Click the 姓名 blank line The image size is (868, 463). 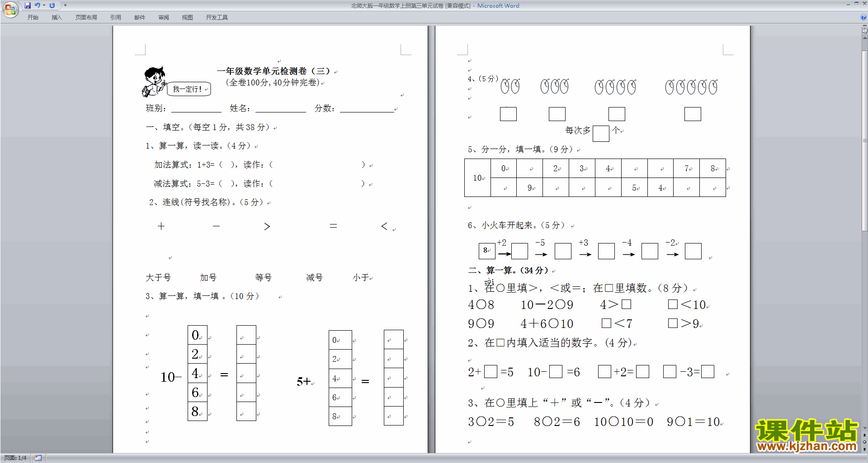click(281, 109)
